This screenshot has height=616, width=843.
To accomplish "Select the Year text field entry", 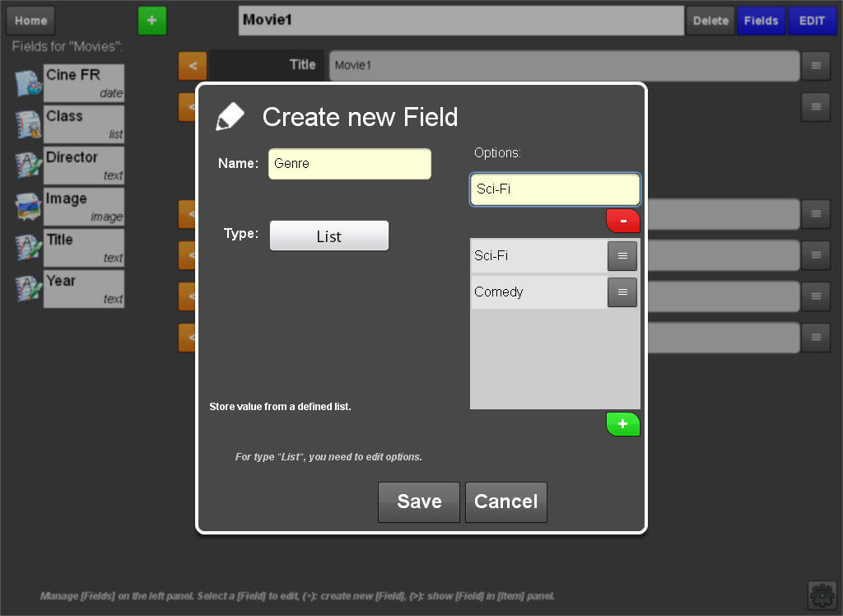I will point(83,288).
